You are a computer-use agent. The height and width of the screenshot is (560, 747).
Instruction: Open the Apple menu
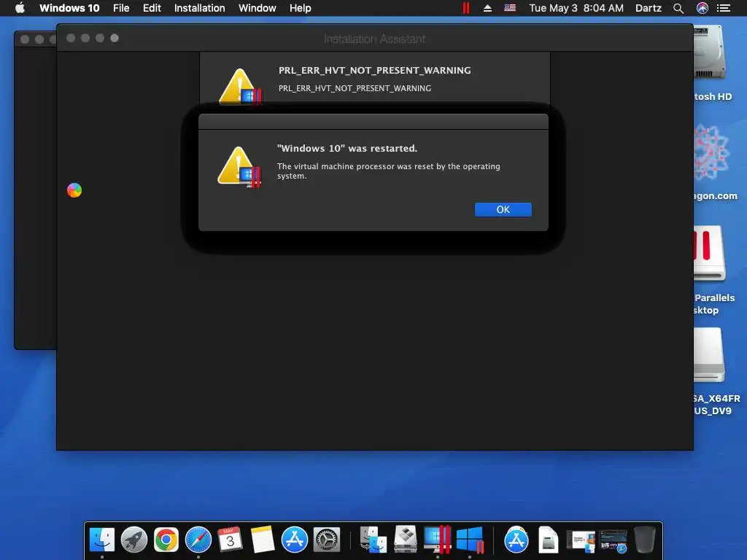pyautogui.click(x=20, y=8)
